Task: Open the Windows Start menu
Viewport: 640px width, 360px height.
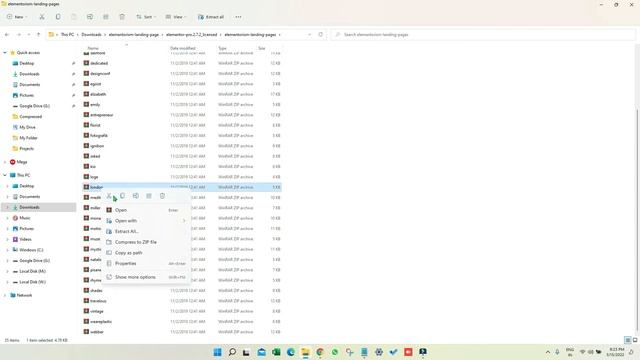Action: (x=218, y=352)
